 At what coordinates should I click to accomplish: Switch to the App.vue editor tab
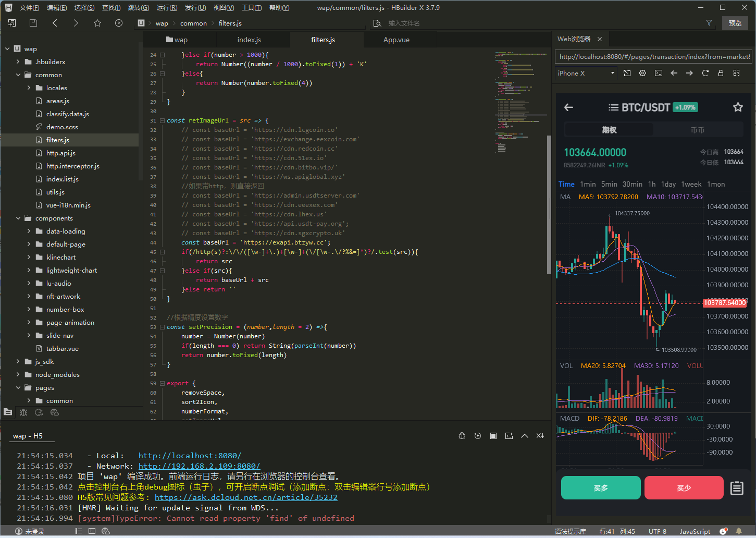(396, 40)
